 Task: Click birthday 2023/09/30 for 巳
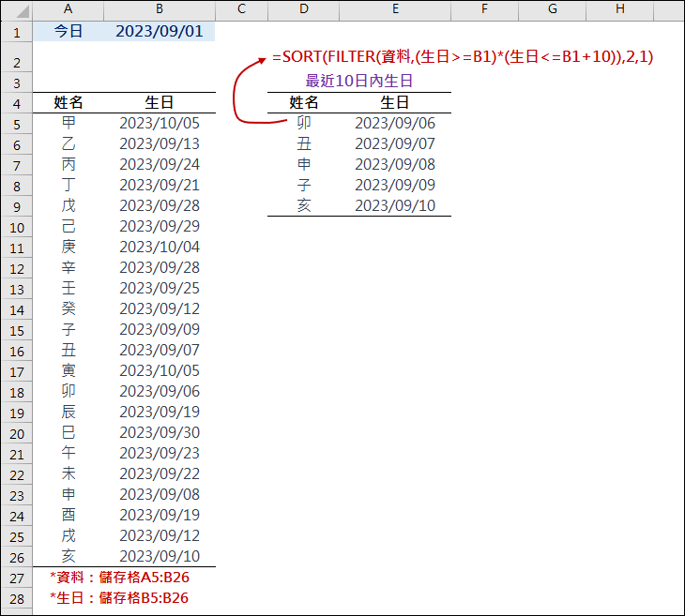160,432
